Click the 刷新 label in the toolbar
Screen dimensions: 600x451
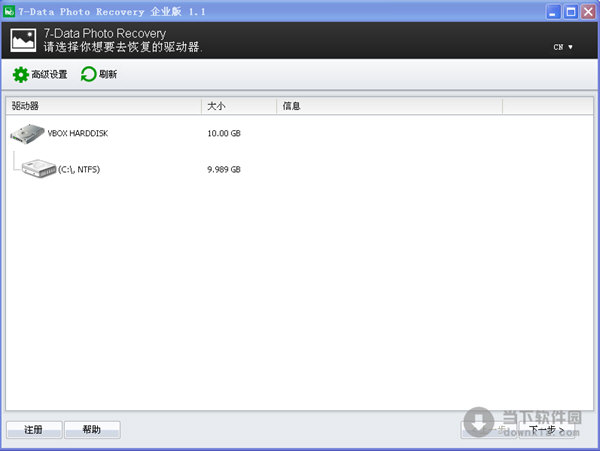108,74
